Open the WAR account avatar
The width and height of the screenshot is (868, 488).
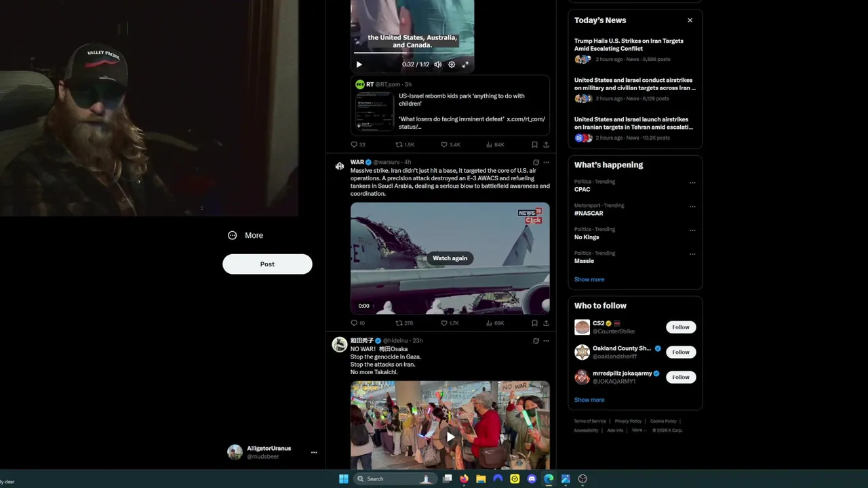coord(340,166)
